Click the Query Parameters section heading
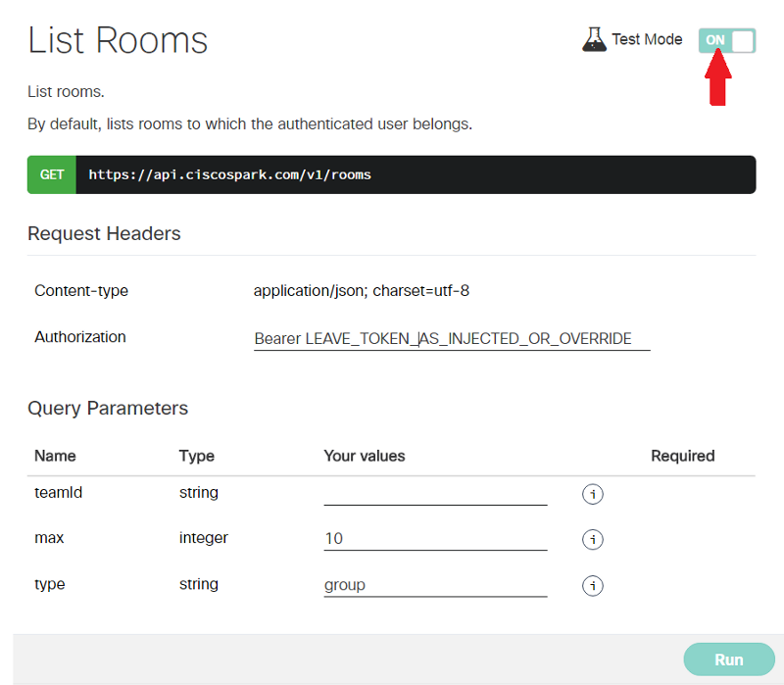Screen dimensions: 784x685 click(x=108, y=409)
